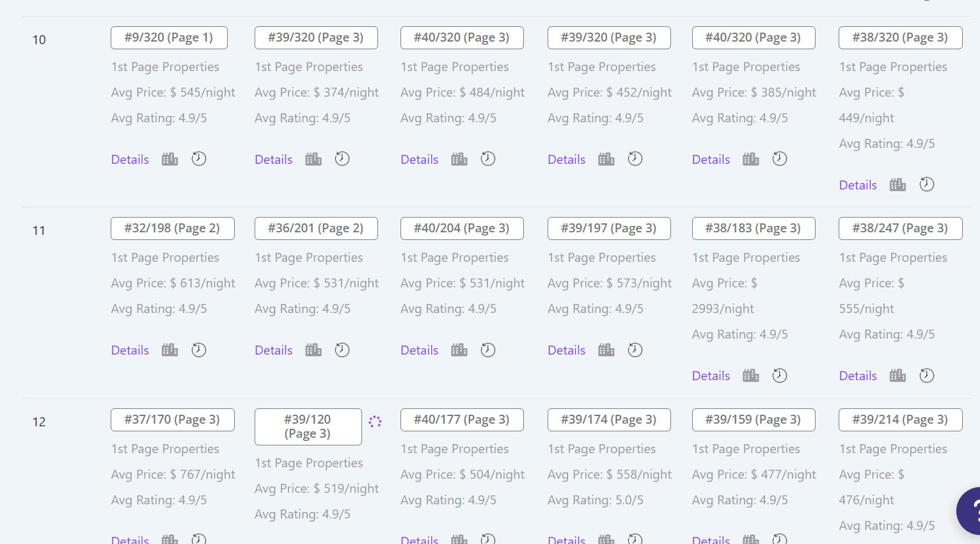The width and height of the screenshot is (980, 544).
Task: Open Details link for the $545/night cell
Action: click(130, 159)
